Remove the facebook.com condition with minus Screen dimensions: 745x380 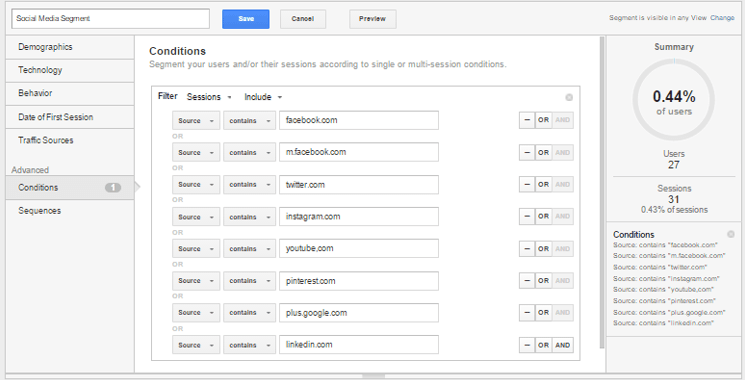point(527,120)
